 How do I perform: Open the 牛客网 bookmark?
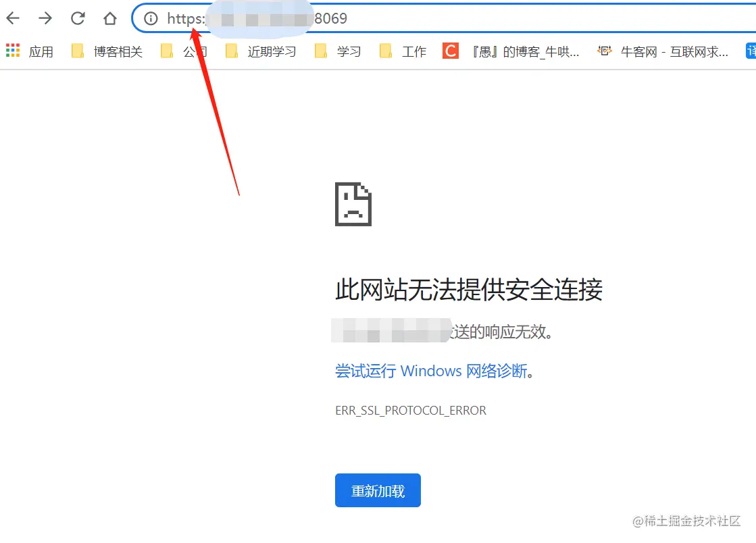663,51
